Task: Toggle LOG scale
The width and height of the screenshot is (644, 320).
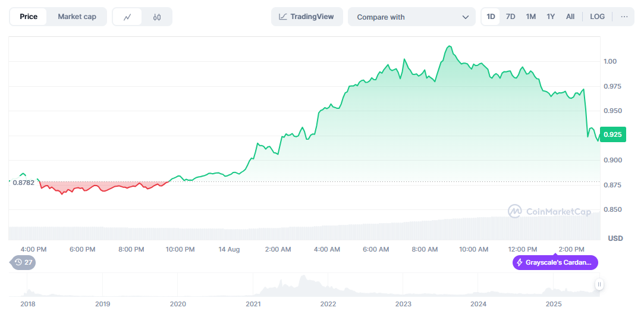Action: (x=597, y=17)
